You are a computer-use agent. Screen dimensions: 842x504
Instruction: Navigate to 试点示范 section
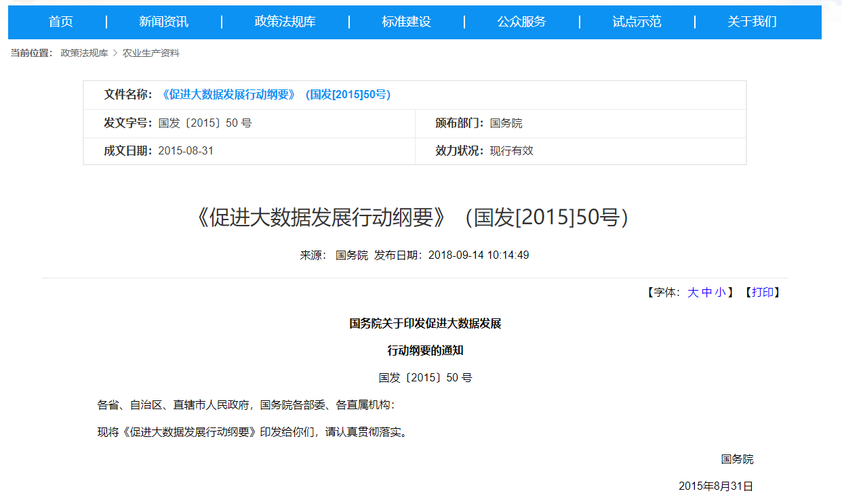tap(637, 22)
